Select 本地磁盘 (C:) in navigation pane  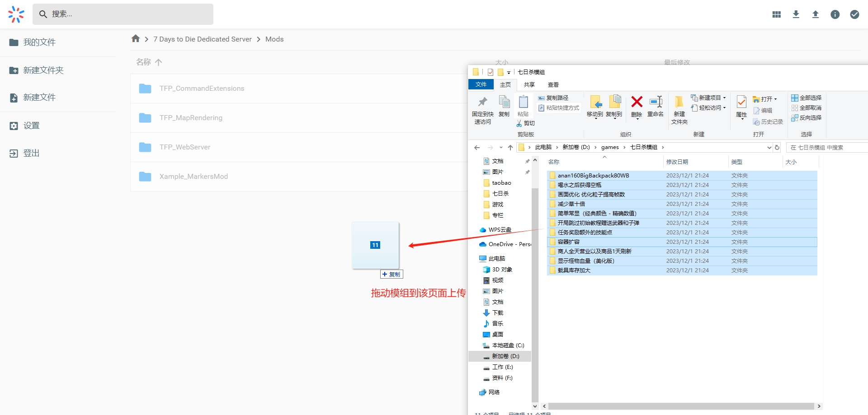click(504, 345)
